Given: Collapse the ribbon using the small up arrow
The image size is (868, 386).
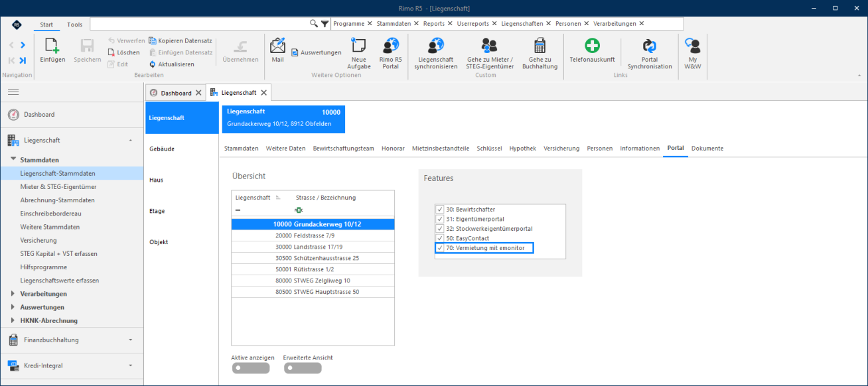Looking at the screenshot, I should click(x=858, y=76).
